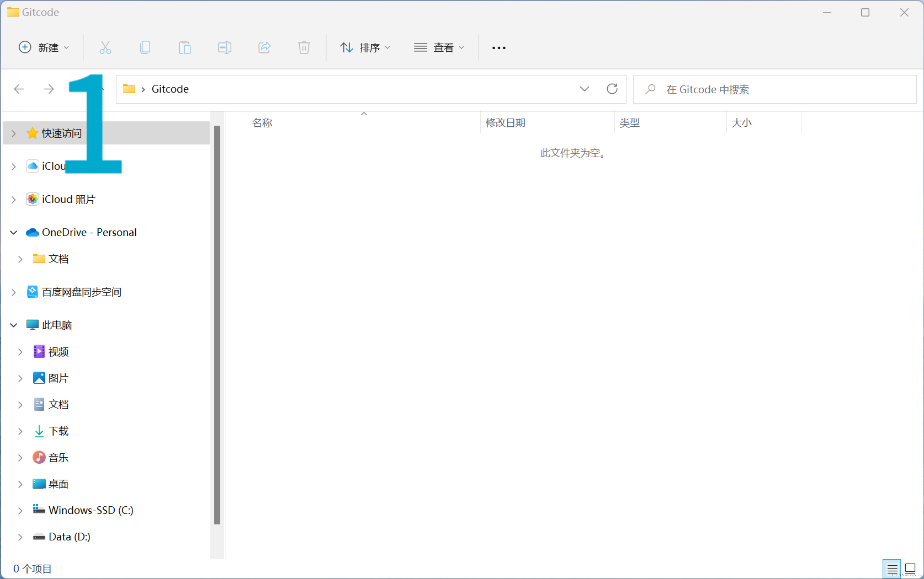Go back using the left arrow
The image size is (924, 579).
click(19, 89)
